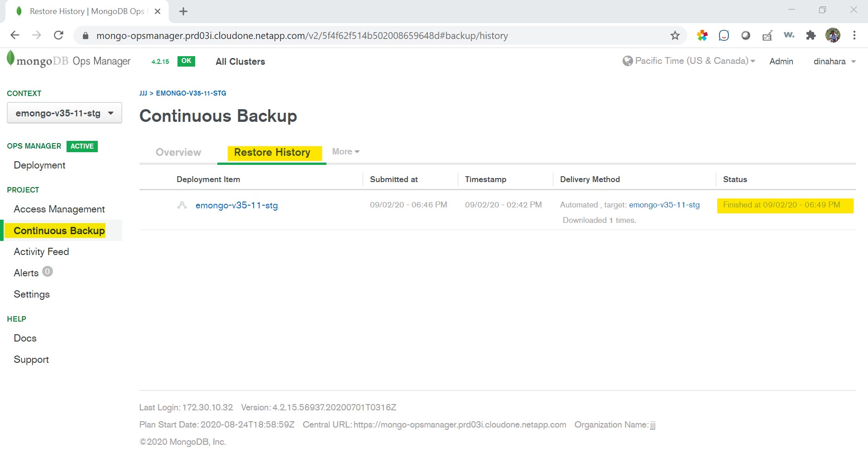The image size is (868, 462).
Task: Reload the page in browser
Action: [58, 36]
